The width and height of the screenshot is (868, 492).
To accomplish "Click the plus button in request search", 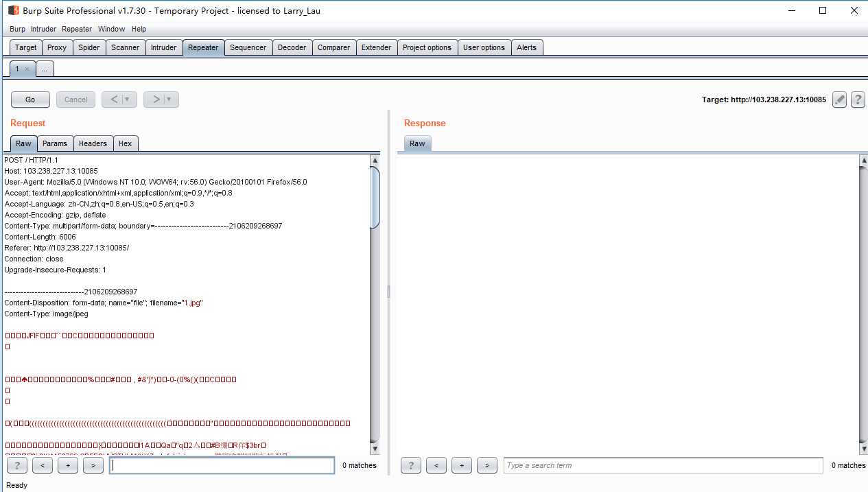I will tap(68, 465).
